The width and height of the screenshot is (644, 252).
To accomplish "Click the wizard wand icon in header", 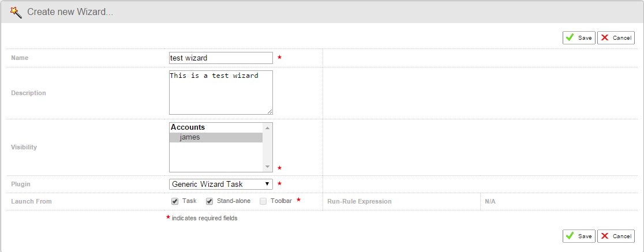I will coord(16,12).
